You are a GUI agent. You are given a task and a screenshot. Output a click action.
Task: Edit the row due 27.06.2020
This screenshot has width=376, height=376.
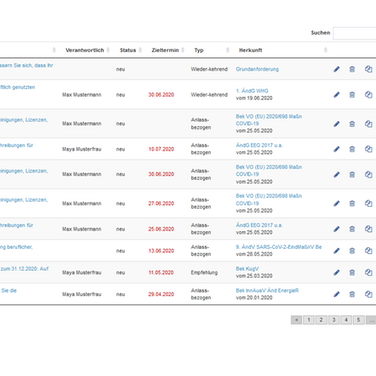pyautogui.click(x=337, y=203)
